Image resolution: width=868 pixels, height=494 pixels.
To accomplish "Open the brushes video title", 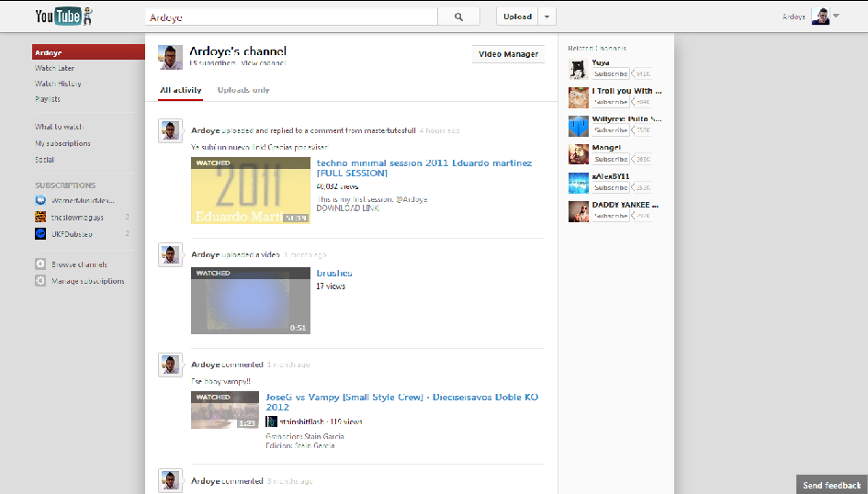I will point(333,273).
